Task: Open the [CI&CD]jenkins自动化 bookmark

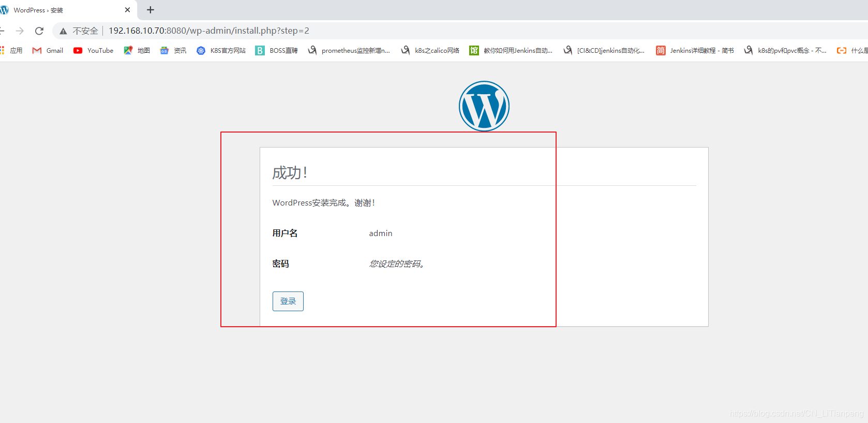Action: (x=604, y=51)
